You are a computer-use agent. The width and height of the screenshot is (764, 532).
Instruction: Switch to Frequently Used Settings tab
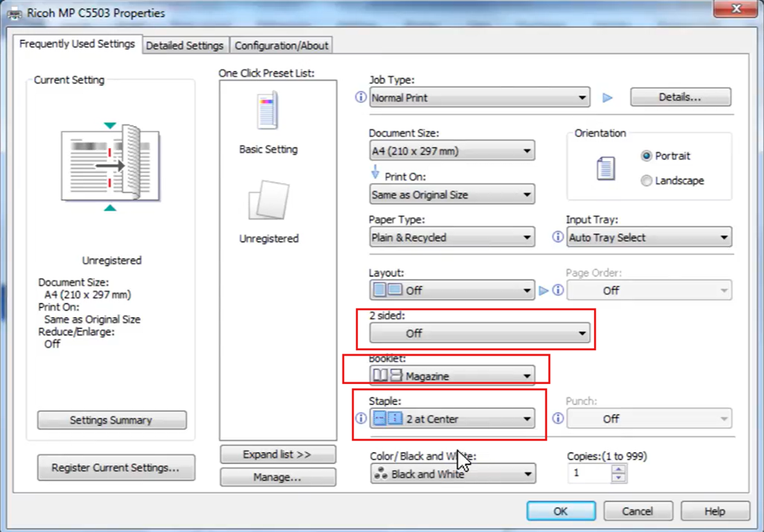pos(77,44)
